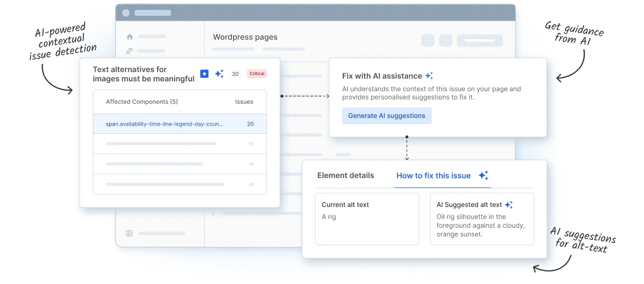
Task: Click the sparkle icon next to AI Suggested alt text
Action: click(x=509, y=205)
